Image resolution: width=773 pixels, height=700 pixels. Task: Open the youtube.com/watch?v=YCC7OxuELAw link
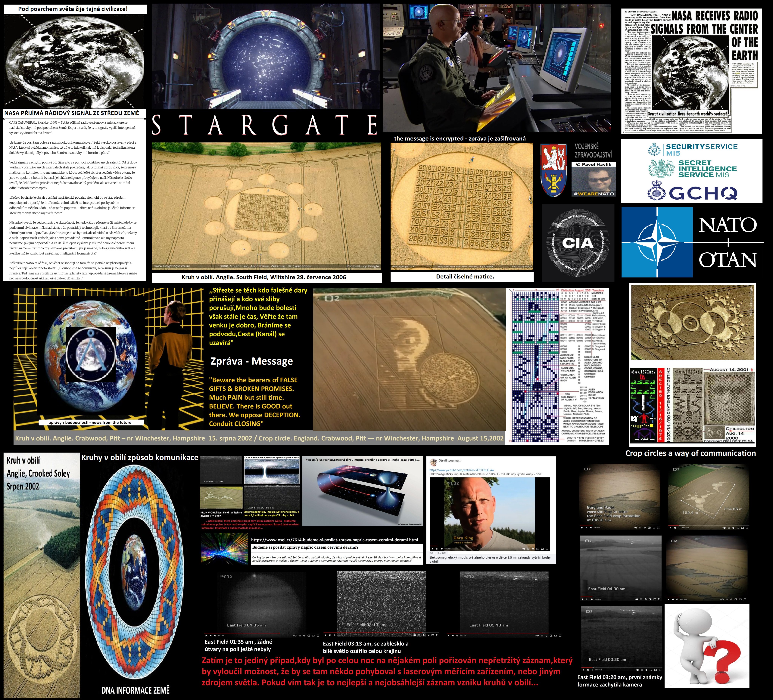tap(462, 470)
